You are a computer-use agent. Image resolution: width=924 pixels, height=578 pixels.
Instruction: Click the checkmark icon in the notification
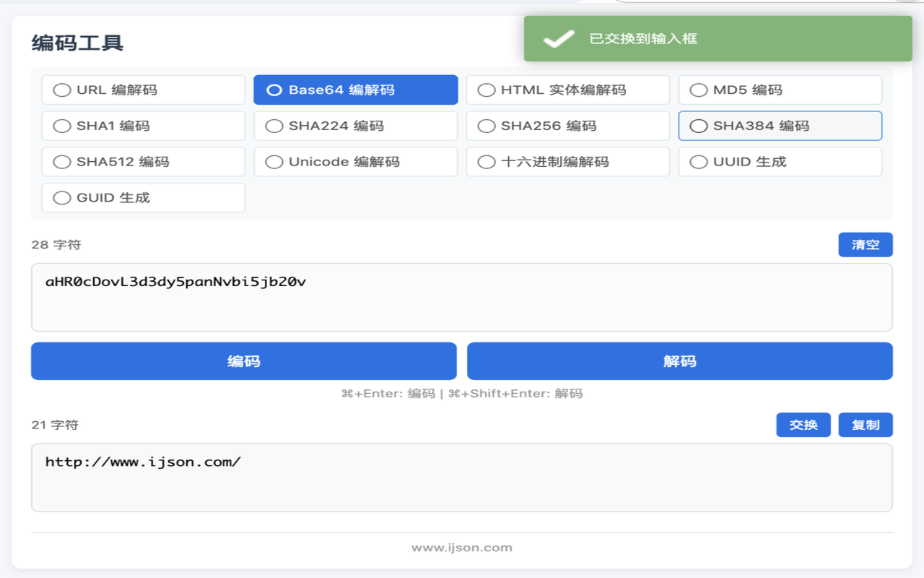pos(559,39)
